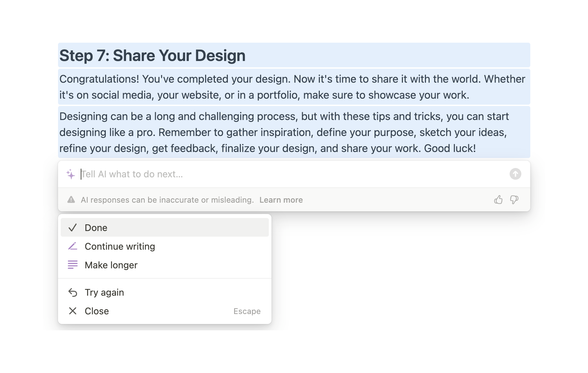
Task: Click the lines icon beside Make longer
Action: tap(72, 265)
